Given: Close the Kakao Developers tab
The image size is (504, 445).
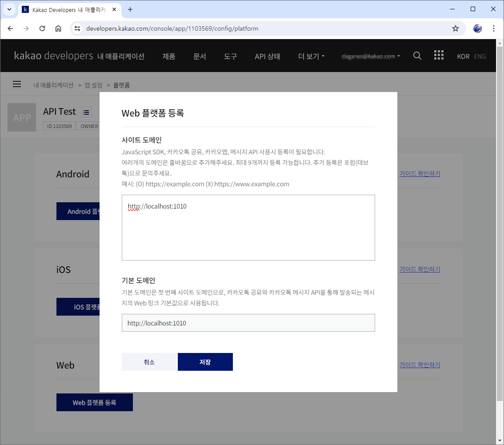Looking at the screenshot, I should [x=114, y=10].
